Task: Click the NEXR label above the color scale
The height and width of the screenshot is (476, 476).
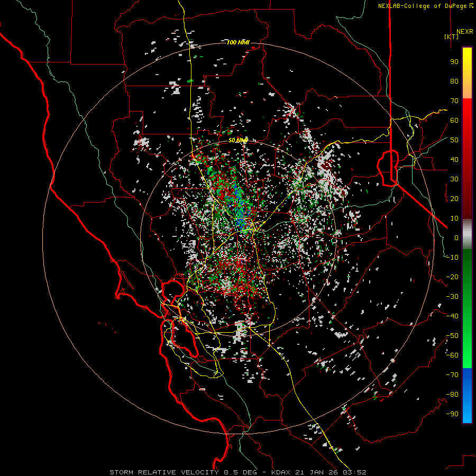Action: click(464, 32)
